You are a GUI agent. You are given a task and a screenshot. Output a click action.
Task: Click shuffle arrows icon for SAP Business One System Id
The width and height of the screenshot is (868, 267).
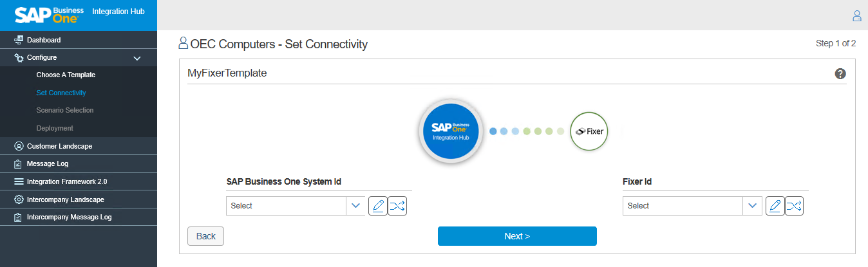[397, 206]
